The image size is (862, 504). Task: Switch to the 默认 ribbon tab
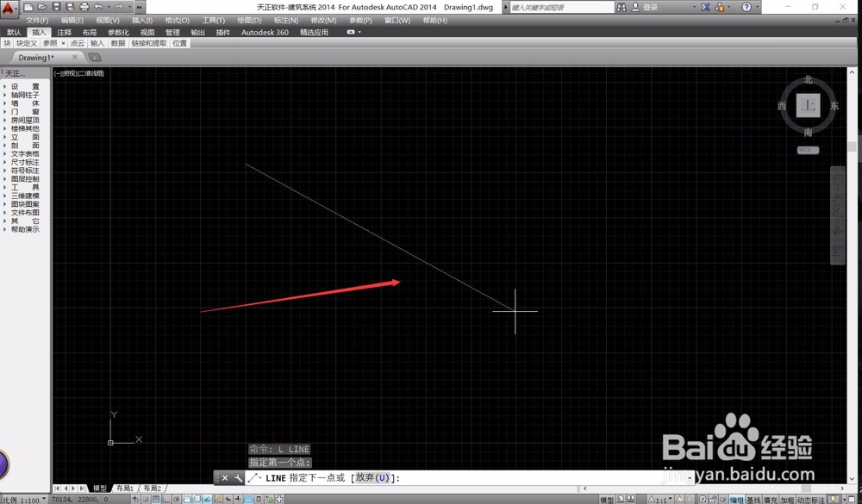point(14,33)
